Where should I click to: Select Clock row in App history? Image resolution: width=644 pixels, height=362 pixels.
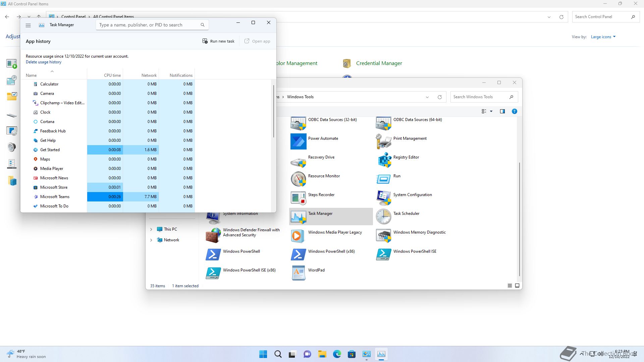click(108, 112)
